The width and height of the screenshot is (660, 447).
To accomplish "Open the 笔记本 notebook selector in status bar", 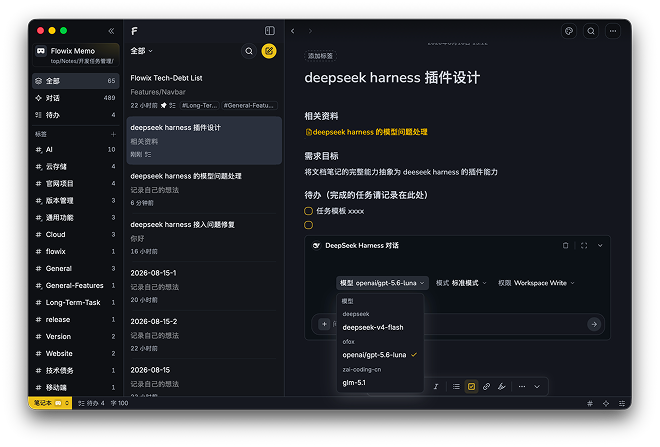I will 51,403.
